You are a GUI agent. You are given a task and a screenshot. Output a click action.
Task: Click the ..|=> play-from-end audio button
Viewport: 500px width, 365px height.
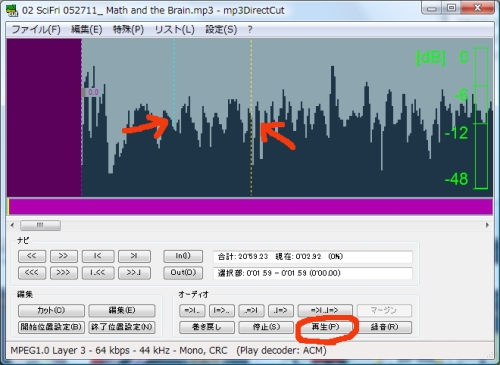[x=281, y=310]
